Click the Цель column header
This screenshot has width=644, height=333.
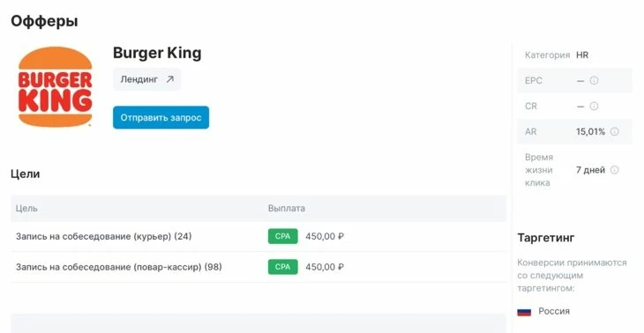26,208
